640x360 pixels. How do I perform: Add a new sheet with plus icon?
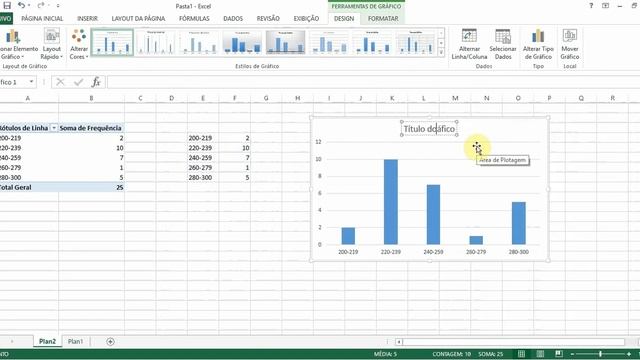110,342
